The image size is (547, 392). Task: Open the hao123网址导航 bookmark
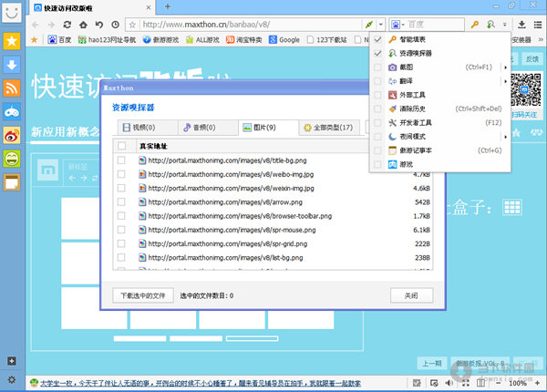coord(107,40)
